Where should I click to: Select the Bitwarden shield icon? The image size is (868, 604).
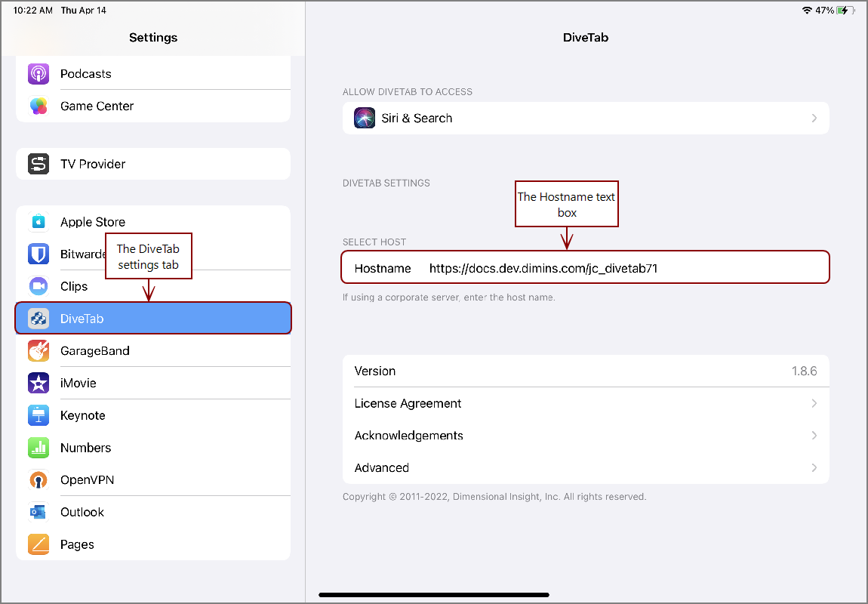pyautogui.click(x=38, y=254)
